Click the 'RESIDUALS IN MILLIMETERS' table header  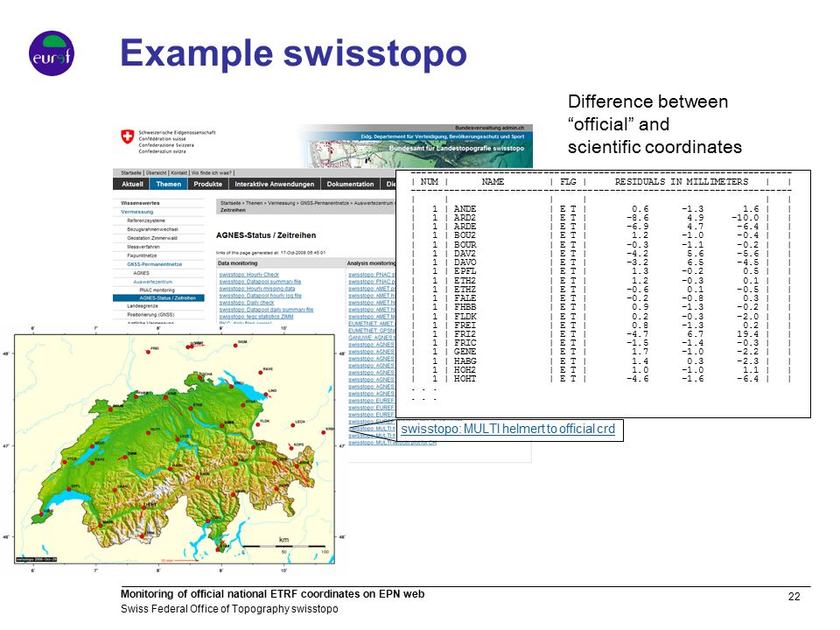pos(682,182)
